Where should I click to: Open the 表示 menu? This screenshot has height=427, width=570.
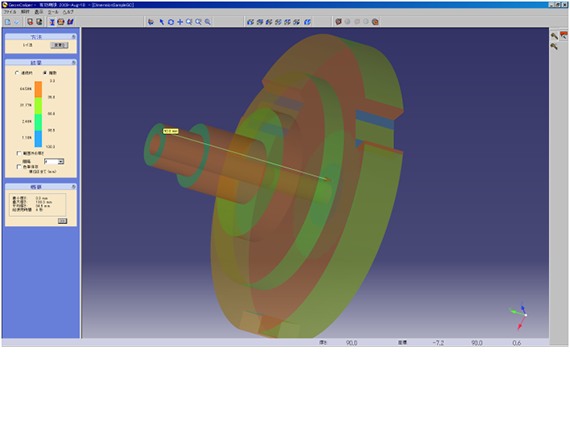coord(39,12)
